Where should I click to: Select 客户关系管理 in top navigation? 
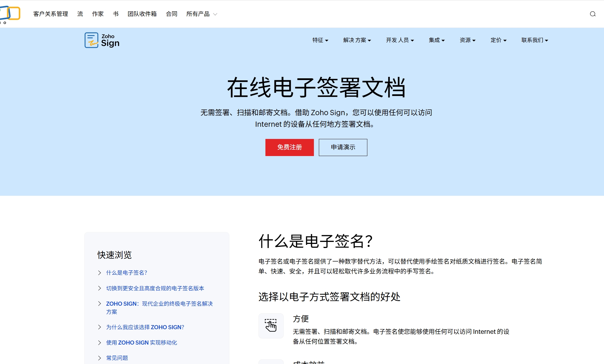point(51,14)
